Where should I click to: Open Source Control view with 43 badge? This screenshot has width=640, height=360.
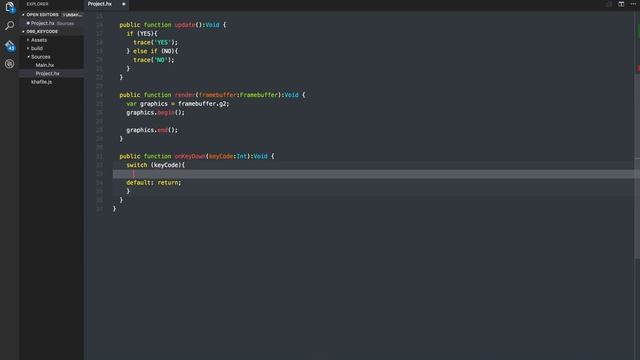(x=9, y=45)
